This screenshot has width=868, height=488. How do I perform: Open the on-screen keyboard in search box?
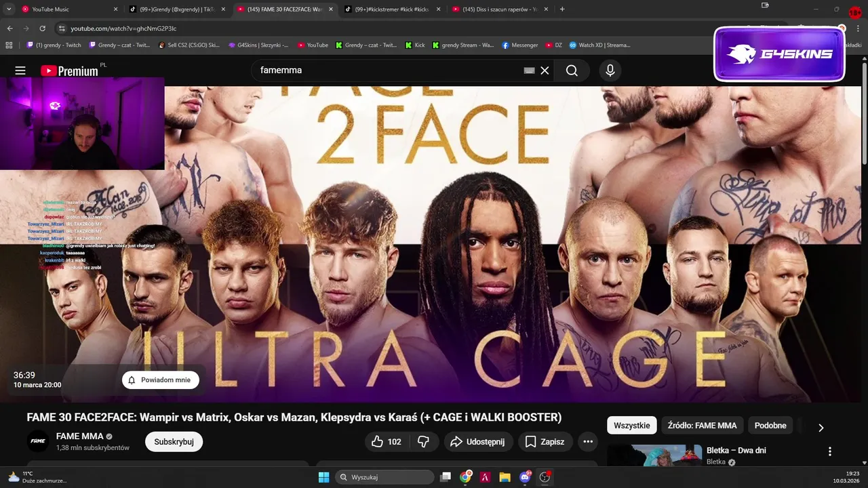[530, 70]
